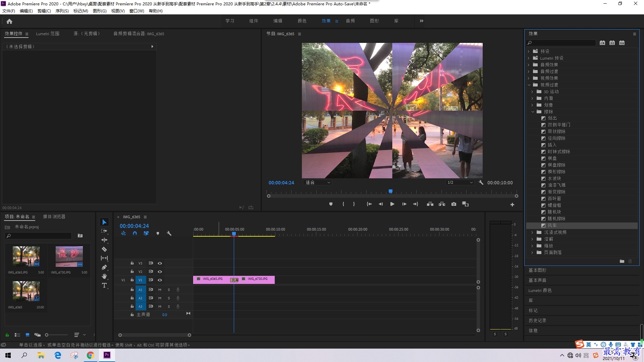Select the 时钟式擦除 transition
Viewport: 644px width, 362px height.
559,152
